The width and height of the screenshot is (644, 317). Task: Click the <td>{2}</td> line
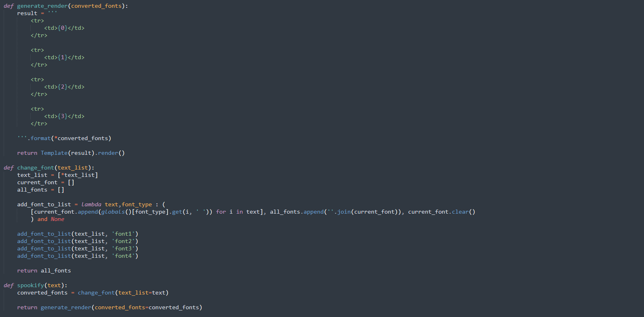[64, 87]
